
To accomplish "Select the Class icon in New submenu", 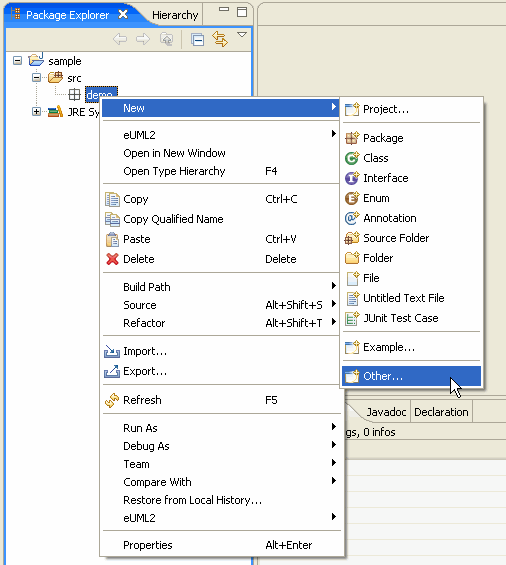I will pyautogui.click(x=352, y=158).
